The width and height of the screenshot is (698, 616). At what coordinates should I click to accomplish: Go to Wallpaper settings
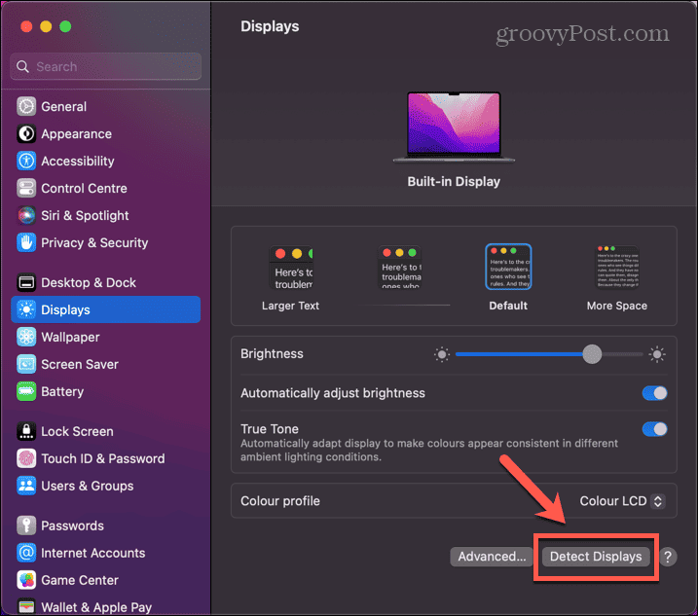point(105,337)
